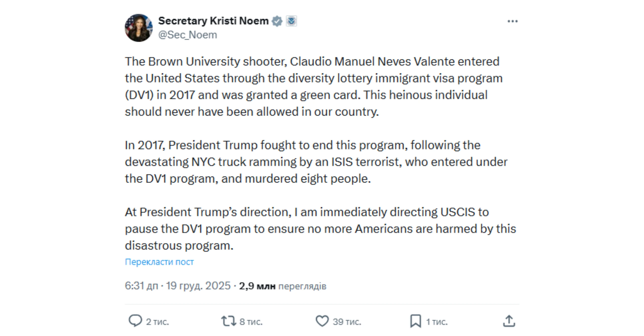The image size is (644, 336).
Task: Open the three-dot more options menu
Action: click(x=513, y=21)
